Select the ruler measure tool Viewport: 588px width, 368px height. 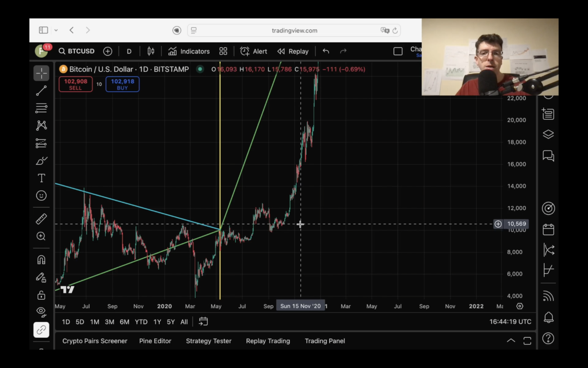click(x=41, y=219)
